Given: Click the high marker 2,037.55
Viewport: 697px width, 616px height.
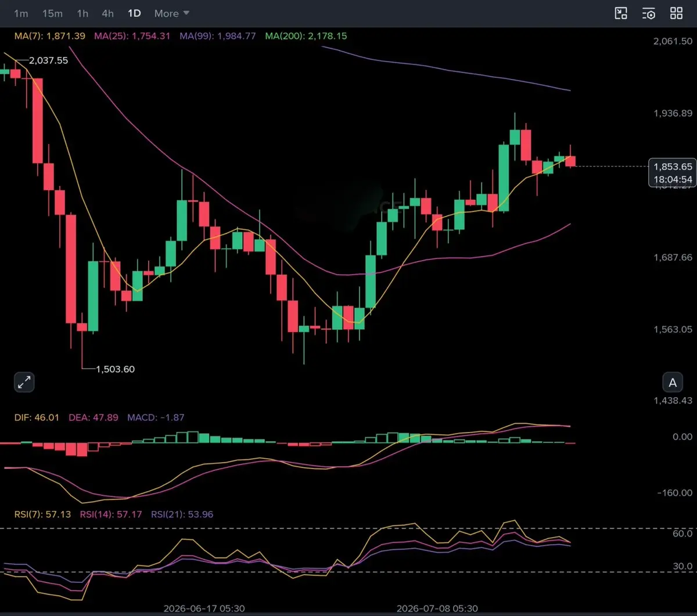Looking at the screenshot, I should (48, 60).
